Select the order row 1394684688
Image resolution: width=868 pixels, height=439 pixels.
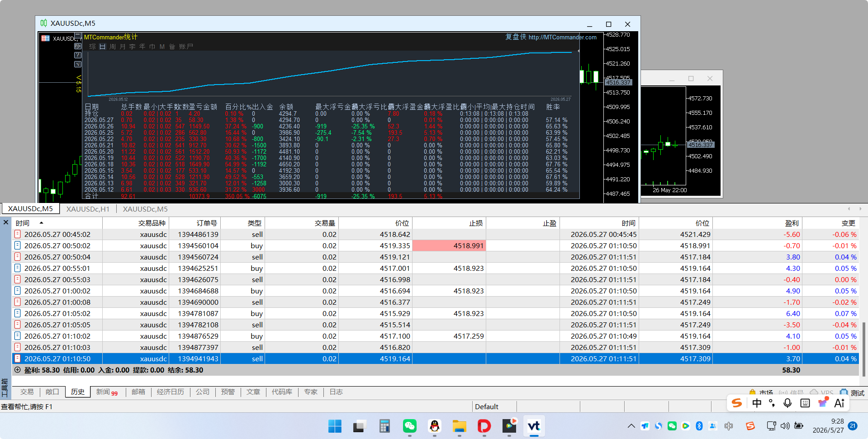pyautogui.click(x=436, y=291)
